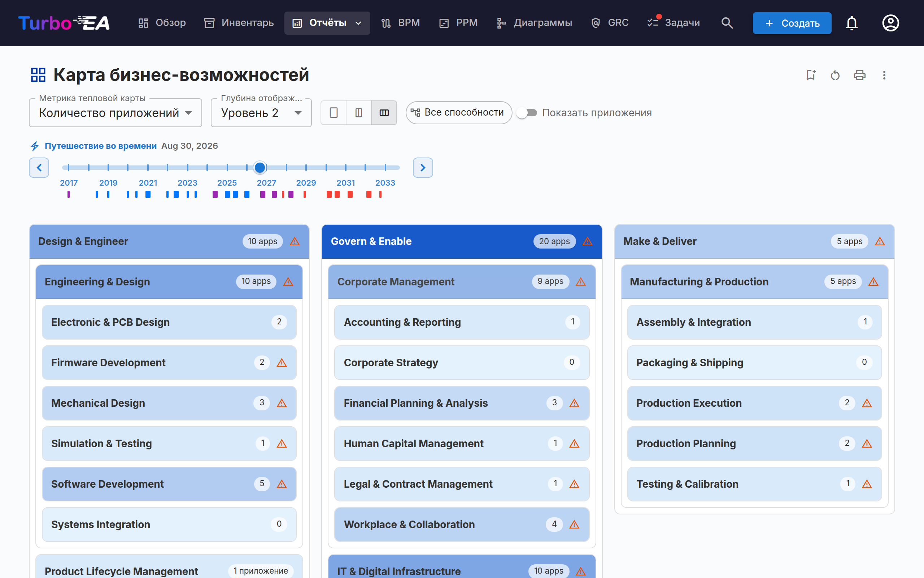The image size is (924, 578).
Task: Open Accounting & Reporting capability
Action: [462, 322]
